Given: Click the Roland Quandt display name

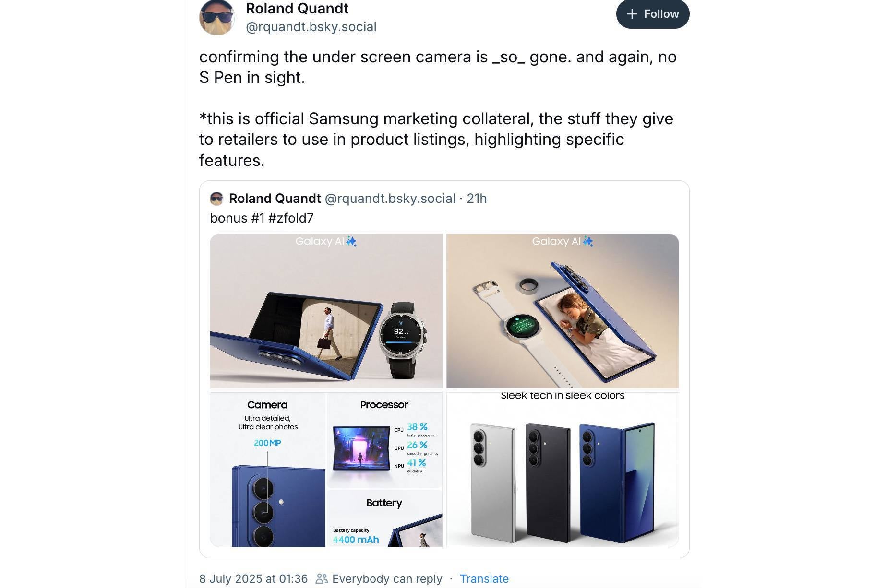Looking at the screenshot, I should (297, 8).
